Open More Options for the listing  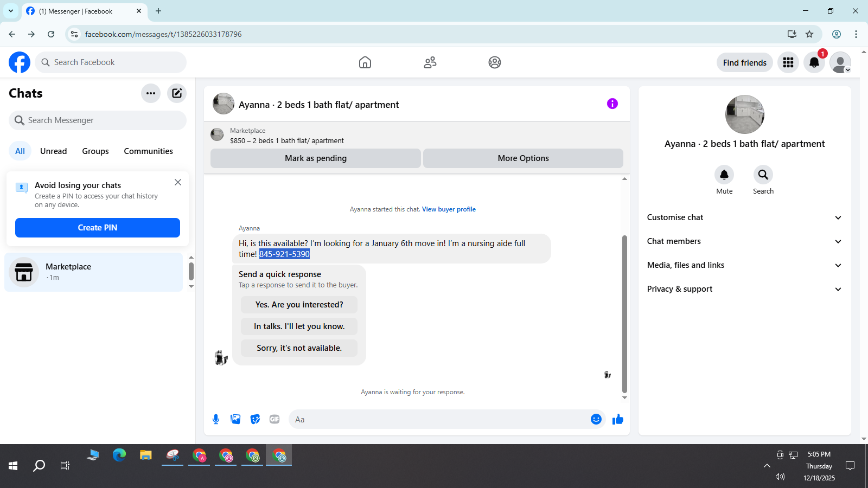coord(524,158)
